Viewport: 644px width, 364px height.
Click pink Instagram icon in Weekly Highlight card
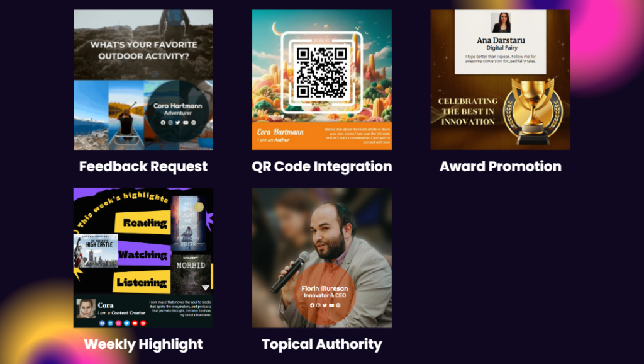[x=118, y=323]
